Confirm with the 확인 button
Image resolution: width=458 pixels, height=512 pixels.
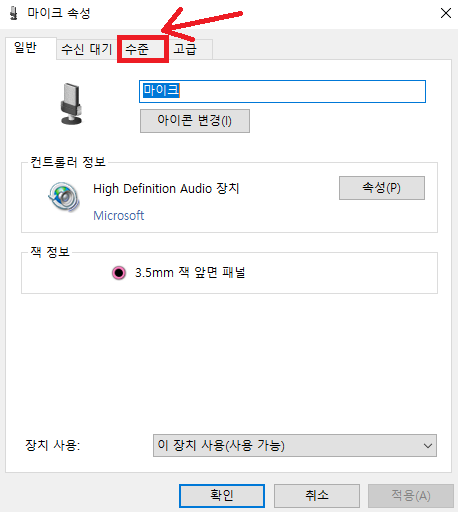[222, 496]
